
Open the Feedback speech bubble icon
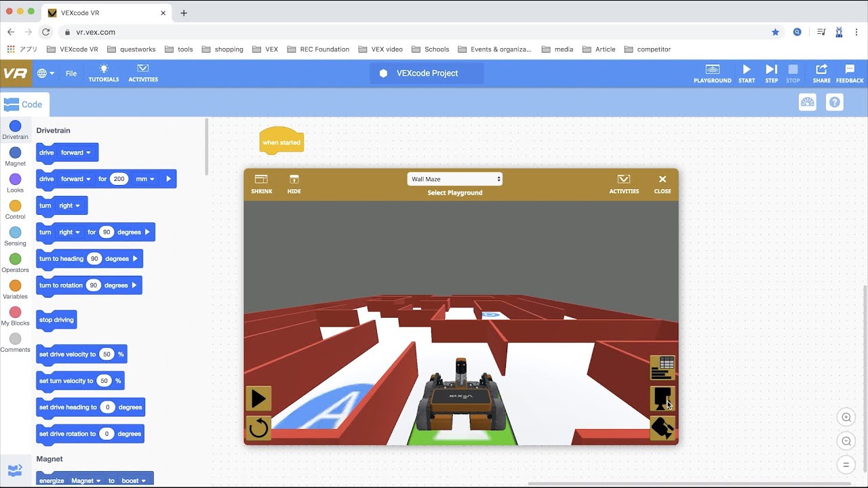tap(850, 73)
